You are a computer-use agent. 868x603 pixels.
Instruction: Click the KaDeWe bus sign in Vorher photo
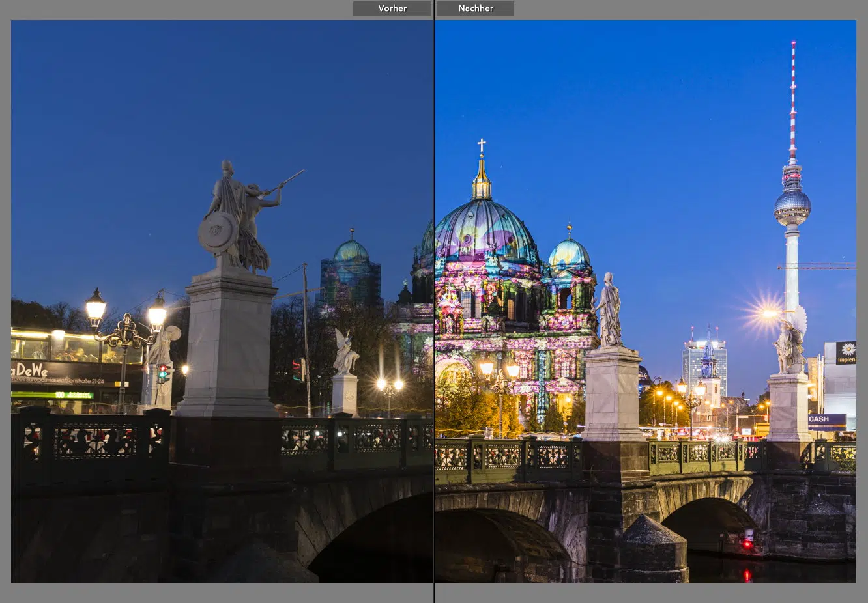pos(29,371)
